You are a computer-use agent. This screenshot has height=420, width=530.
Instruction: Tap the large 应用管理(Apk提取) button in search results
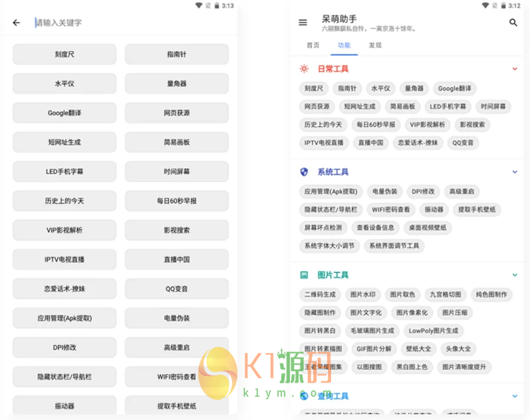point(65,318)
